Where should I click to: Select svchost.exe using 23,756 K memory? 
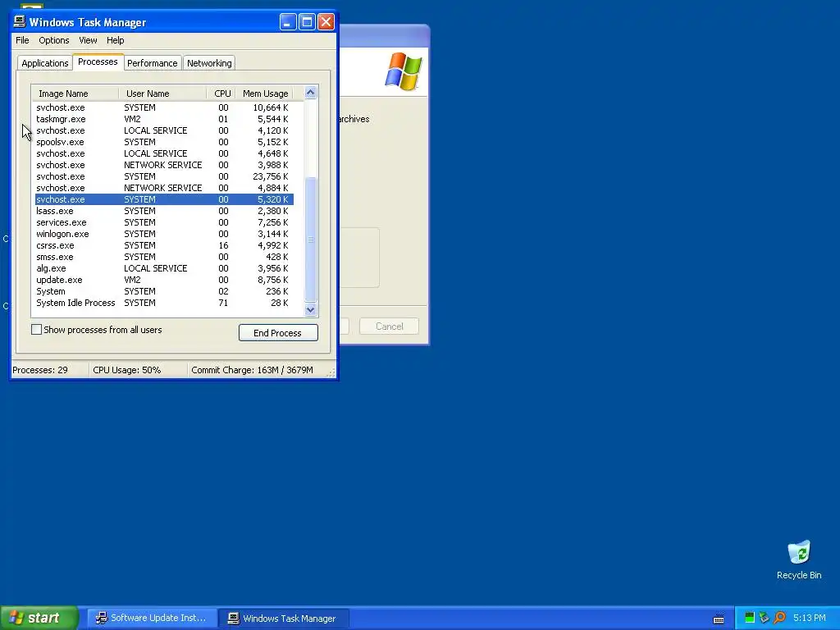point(164,177)
